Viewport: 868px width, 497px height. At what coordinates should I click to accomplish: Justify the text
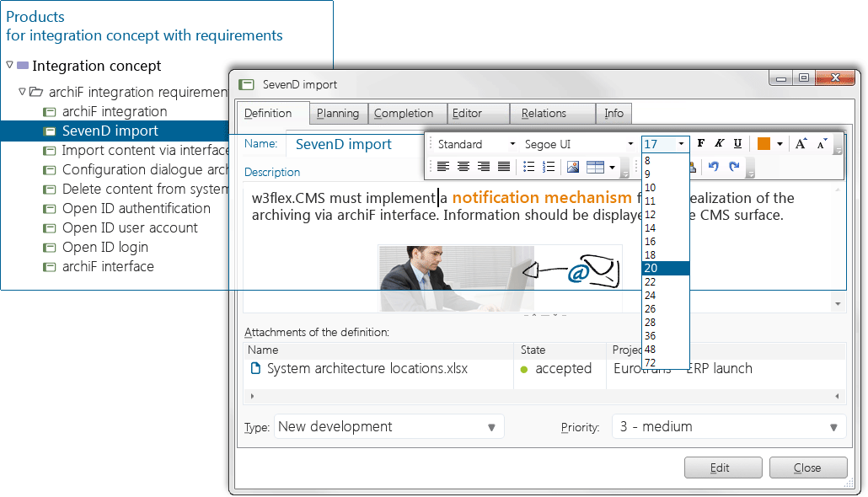pyautogui.click(x=504, y=167)
